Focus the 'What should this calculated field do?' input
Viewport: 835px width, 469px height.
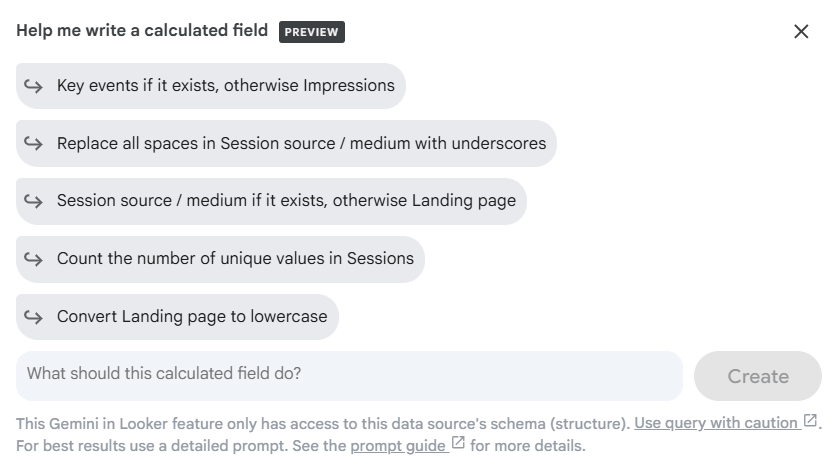coord(349,375)
